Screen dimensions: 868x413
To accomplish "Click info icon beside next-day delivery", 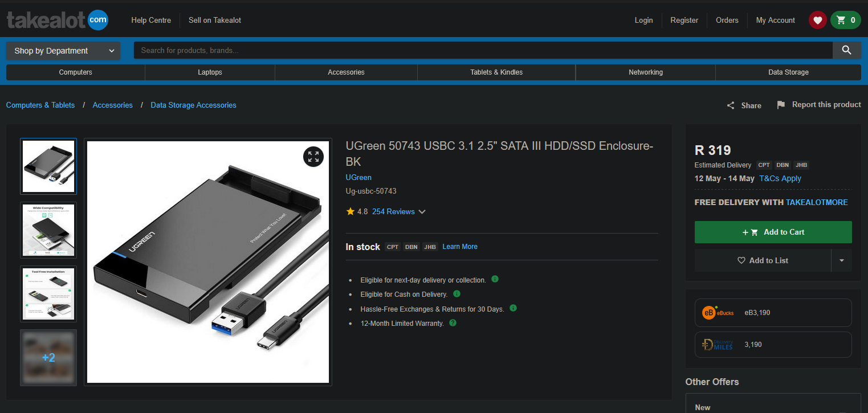I will [x=495, y=279].
